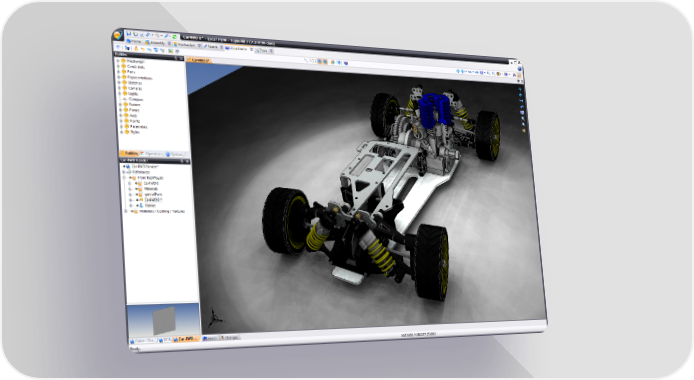This screenshot has width=694, height=380.
Task: Click the top blue icon on right vertical toolbar
Action: pyautogui.click(x=520, y=89)
